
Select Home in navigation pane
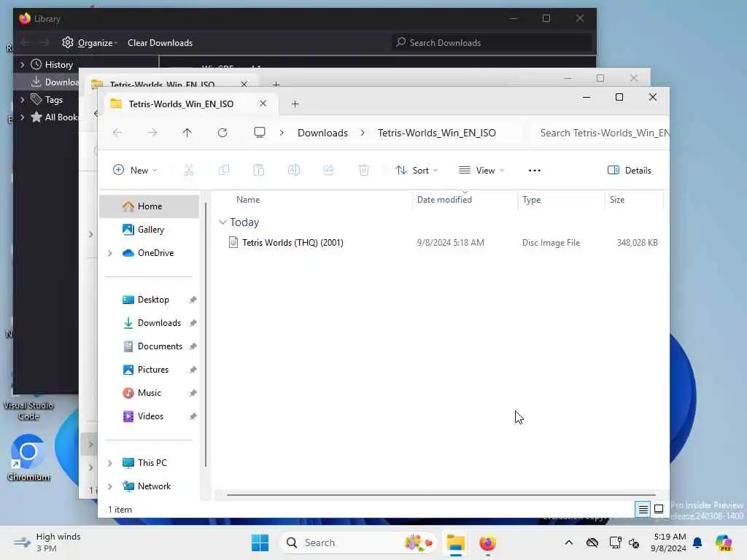(x=149, y=206)
